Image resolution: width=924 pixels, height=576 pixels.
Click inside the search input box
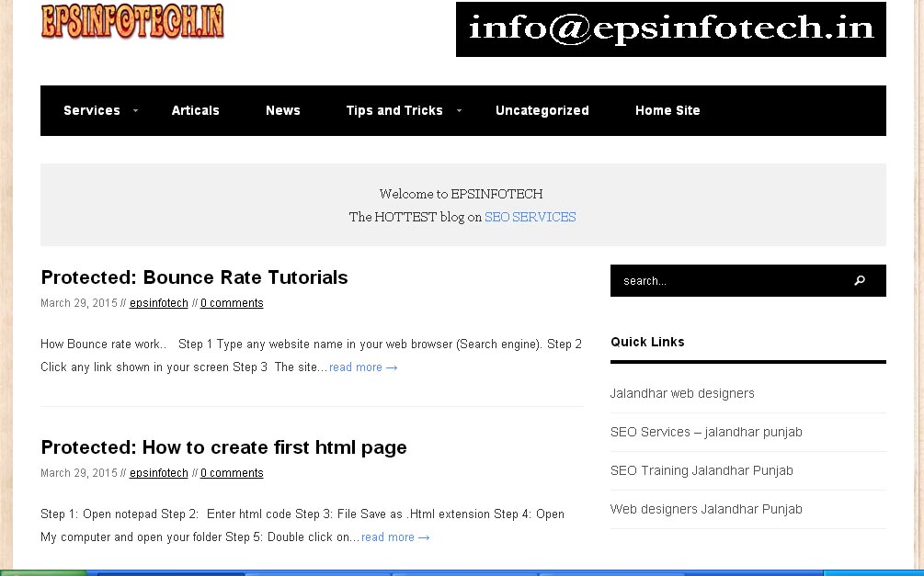tap(717, 280)
